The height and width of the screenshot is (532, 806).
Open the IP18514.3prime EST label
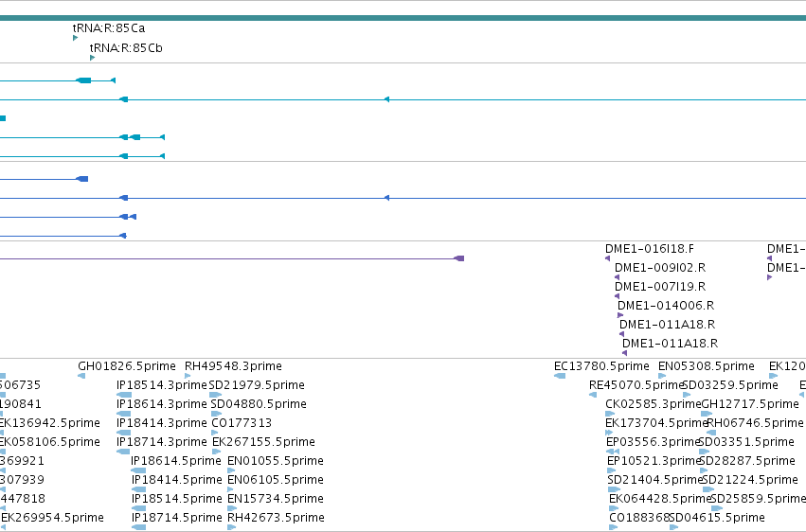coord(161,385)
